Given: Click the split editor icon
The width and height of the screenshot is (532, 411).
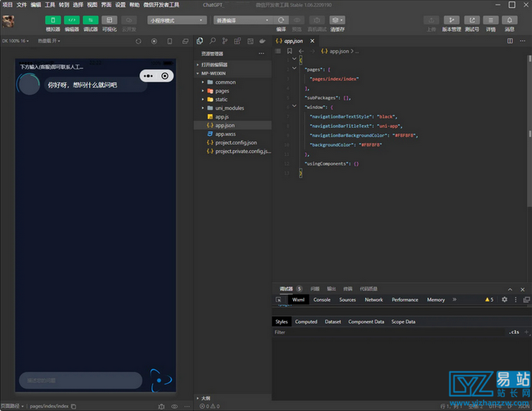Looking at the screenshot, I should pyautogui.click(x=510, y=42).
